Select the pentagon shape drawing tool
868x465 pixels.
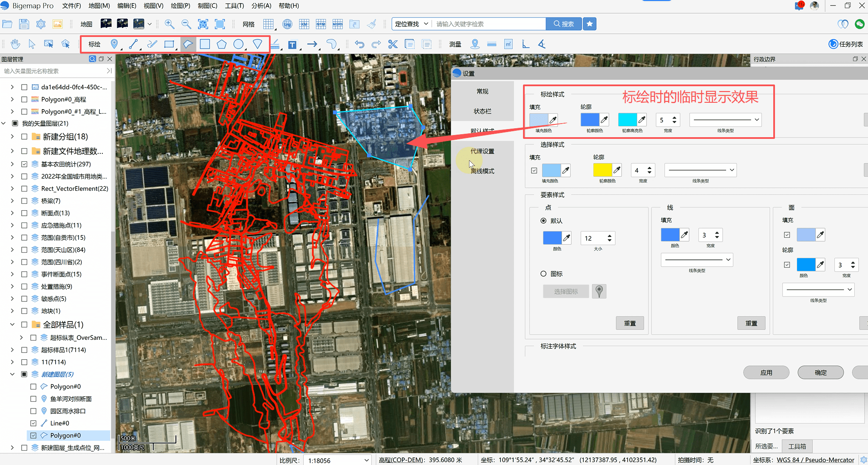(221, 44)
